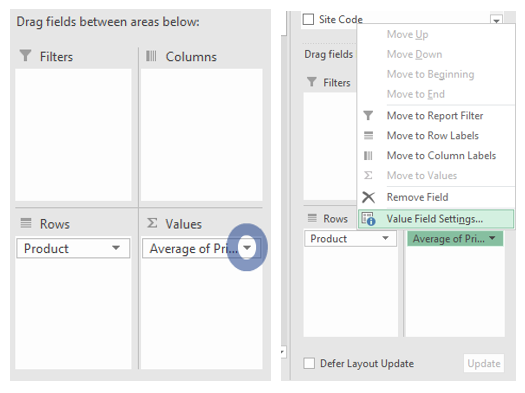Screen dimensions: 525x393
Task: Select Move to Report Filter
Action: [435, 115]
